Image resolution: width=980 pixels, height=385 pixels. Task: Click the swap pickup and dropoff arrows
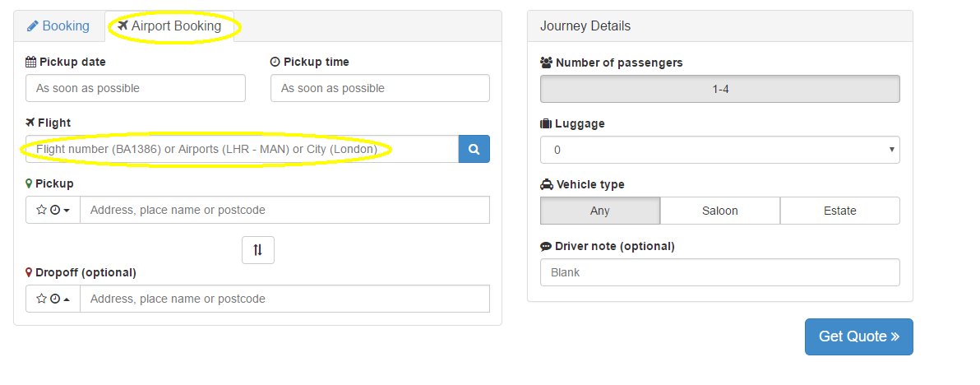pyautogui.click(x=258, y=251)
